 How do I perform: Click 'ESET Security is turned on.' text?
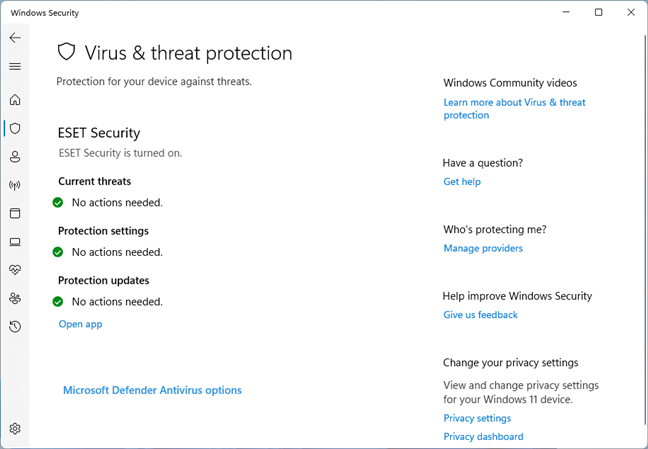[120, 153]
